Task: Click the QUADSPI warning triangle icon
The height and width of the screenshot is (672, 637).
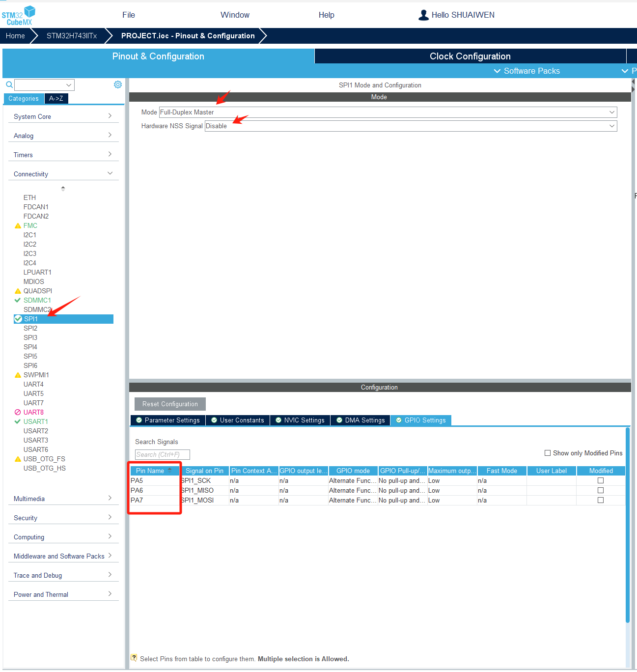Action: [18, 291]
